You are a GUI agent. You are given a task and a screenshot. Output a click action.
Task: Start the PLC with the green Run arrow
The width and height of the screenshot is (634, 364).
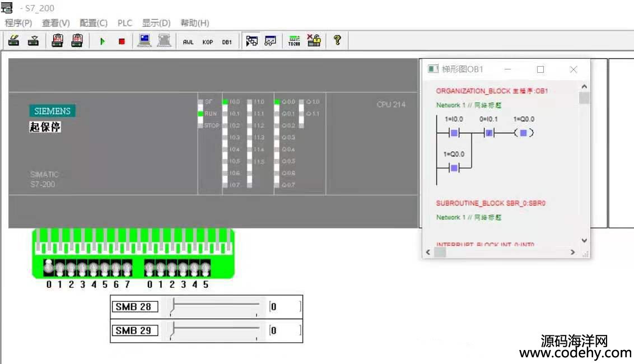point(102,41)
